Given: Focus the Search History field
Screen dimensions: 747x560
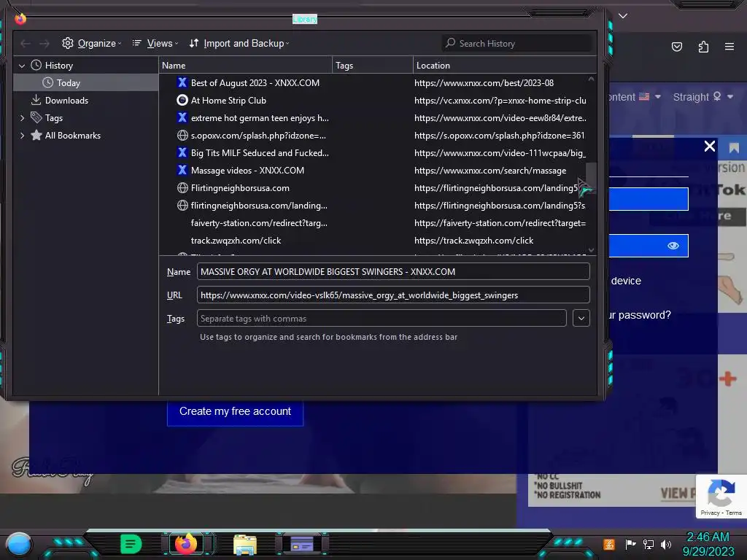Looking at the screenshot, I should tap(517, 43).
